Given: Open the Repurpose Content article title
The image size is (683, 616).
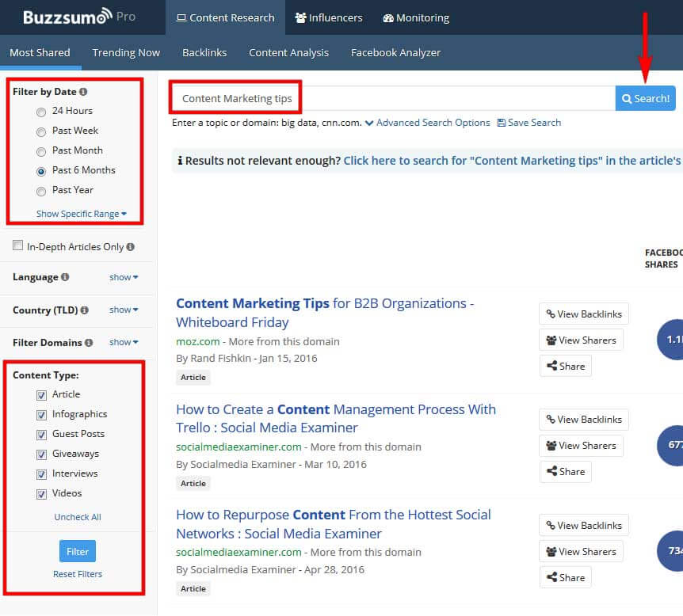Looking at the screenshot, I should tap(334, 524).
